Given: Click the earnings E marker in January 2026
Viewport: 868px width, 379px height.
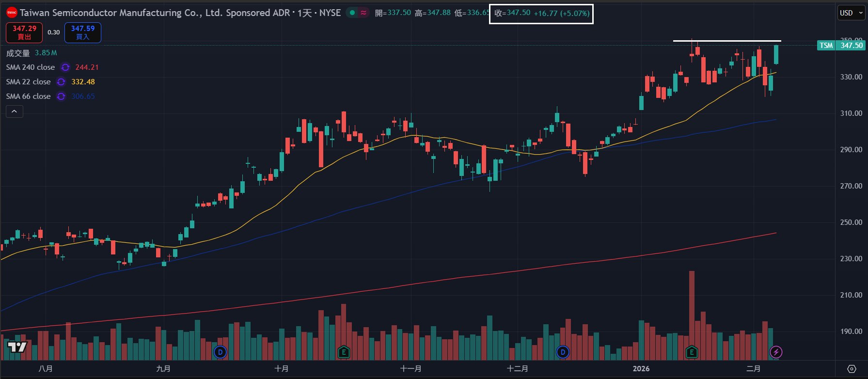Looking at the screenshot, I should click(692, 352).
